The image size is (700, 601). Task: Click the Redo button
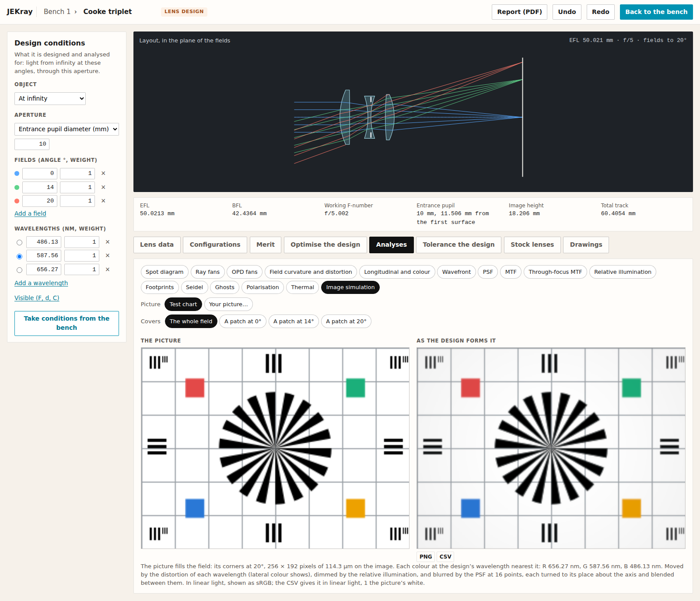click(x=600, y=12)
